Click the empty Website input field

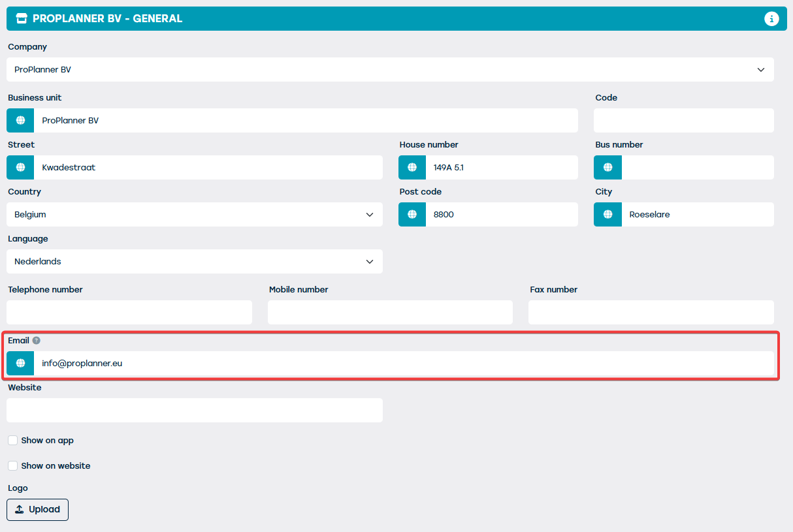click(195, 411)
